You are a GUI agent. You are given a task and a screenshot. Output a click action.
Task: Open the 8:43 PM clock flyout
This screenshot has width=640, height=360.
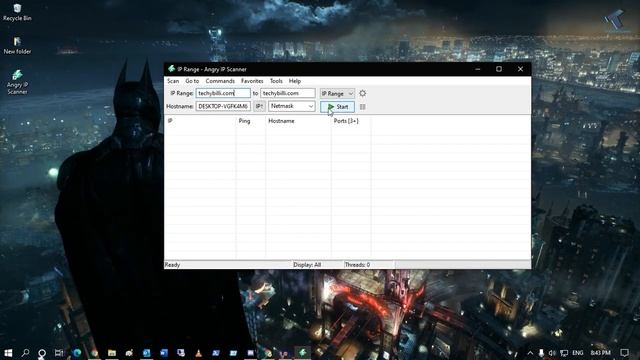click(600, 353)
